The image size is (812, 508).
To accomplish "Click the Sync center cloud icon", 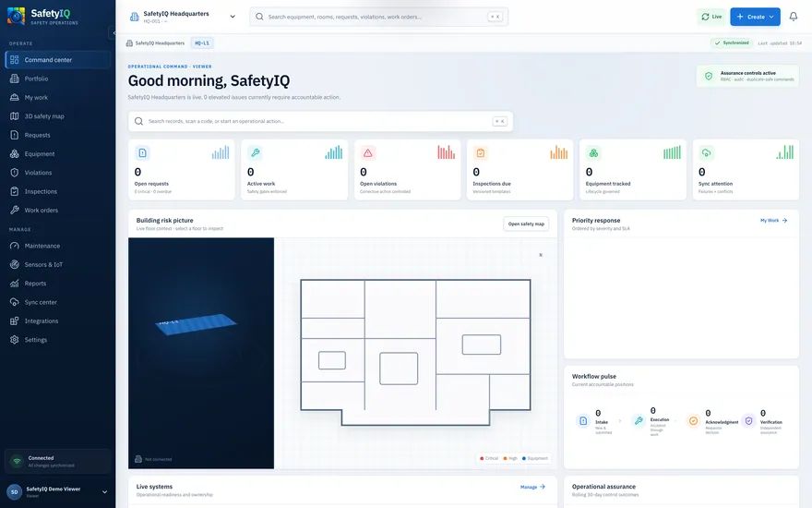I will coord(15,302).
